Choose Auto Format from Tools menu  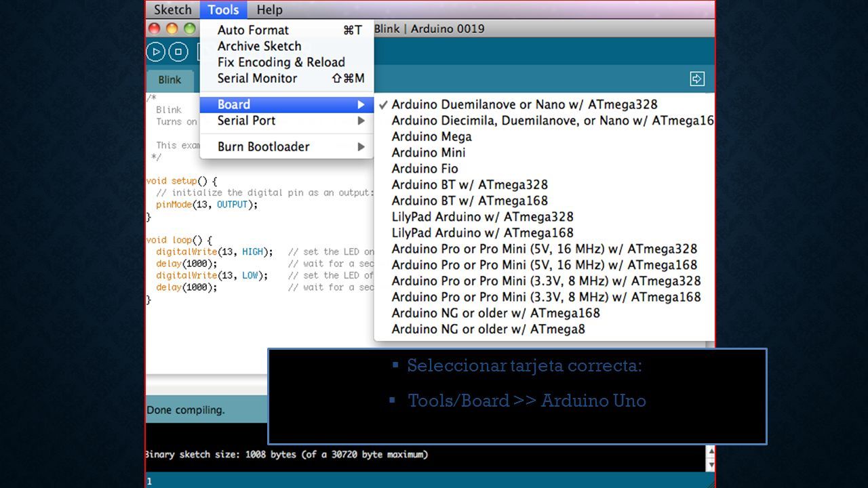[286, 30]
